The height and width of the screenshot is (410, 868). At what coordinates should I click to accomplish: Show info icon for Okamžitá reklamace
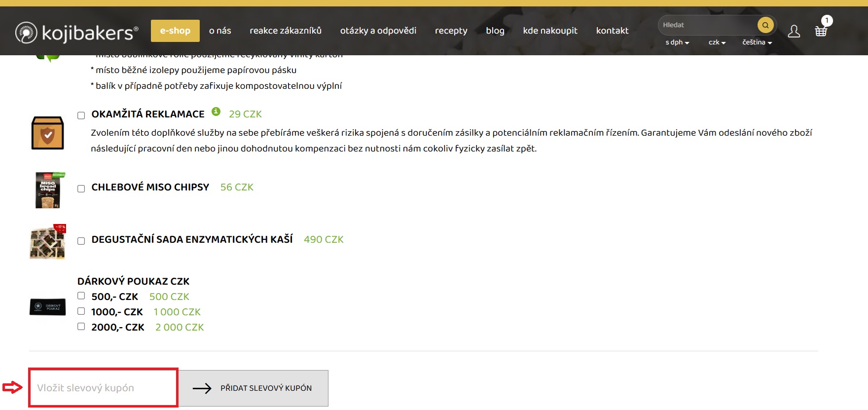pyautogui.click(x=216, y=112)
